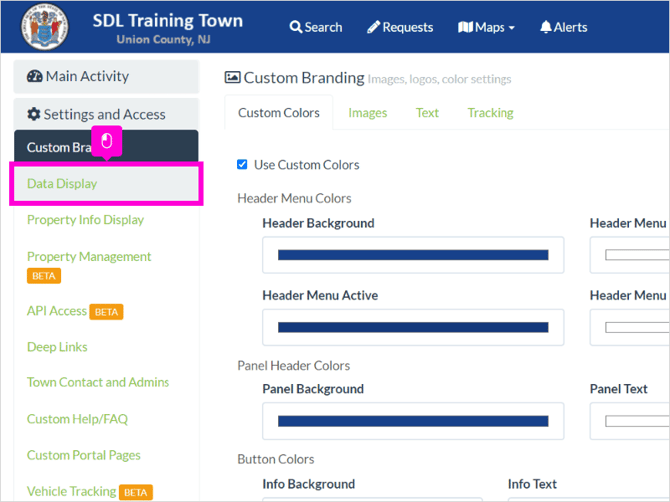Click the Settings and Access gear icon

pos(34,114)
